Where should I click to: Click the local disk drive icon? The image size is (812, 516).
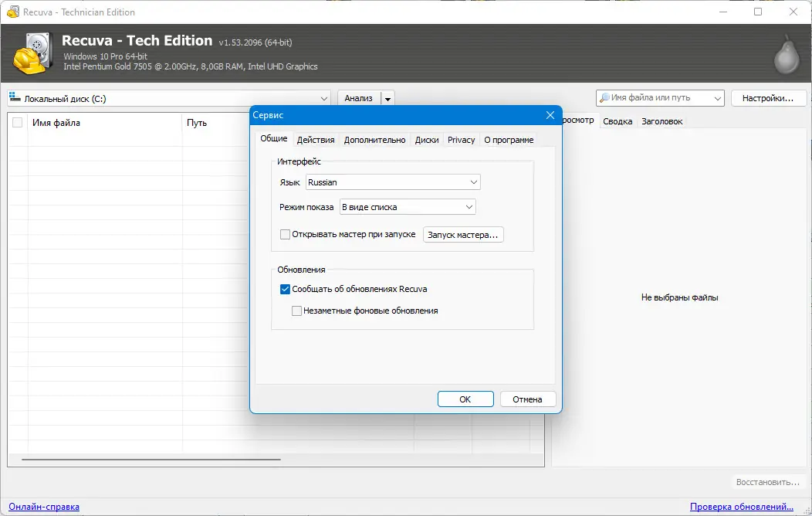(x=15, y=97)
